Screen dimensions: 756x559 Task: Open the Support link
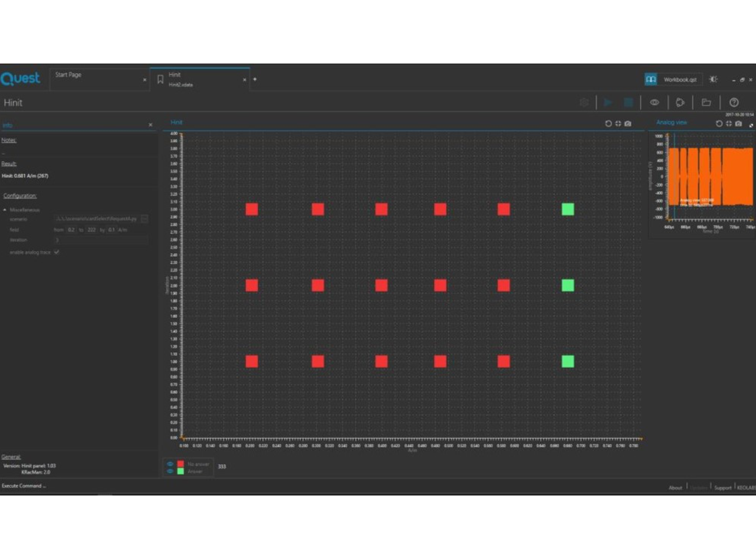[722, 488]
